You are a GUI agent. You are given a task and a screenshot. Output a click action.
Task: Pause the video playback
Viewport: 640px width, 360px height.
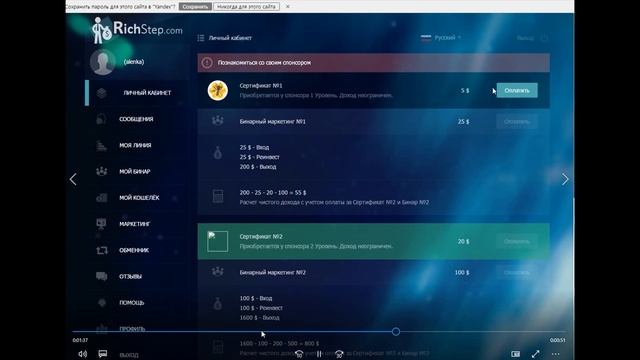pos(319,354)
